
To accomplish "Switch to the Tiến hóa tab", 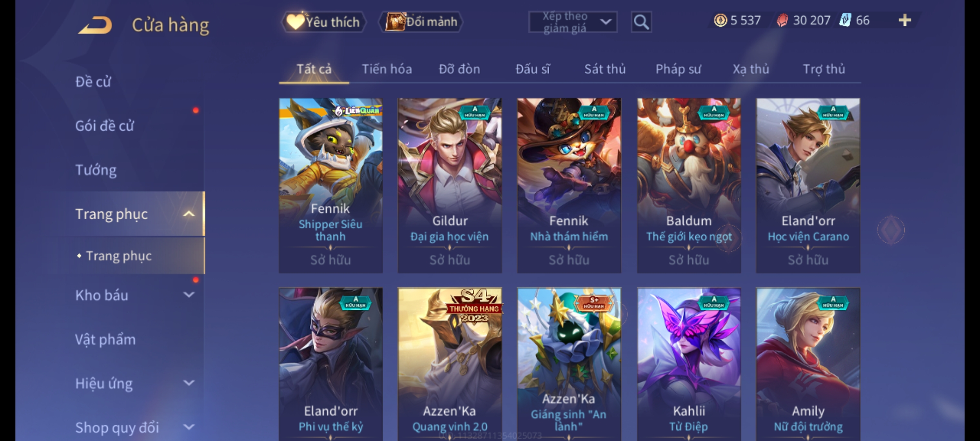I will [387, 69].
